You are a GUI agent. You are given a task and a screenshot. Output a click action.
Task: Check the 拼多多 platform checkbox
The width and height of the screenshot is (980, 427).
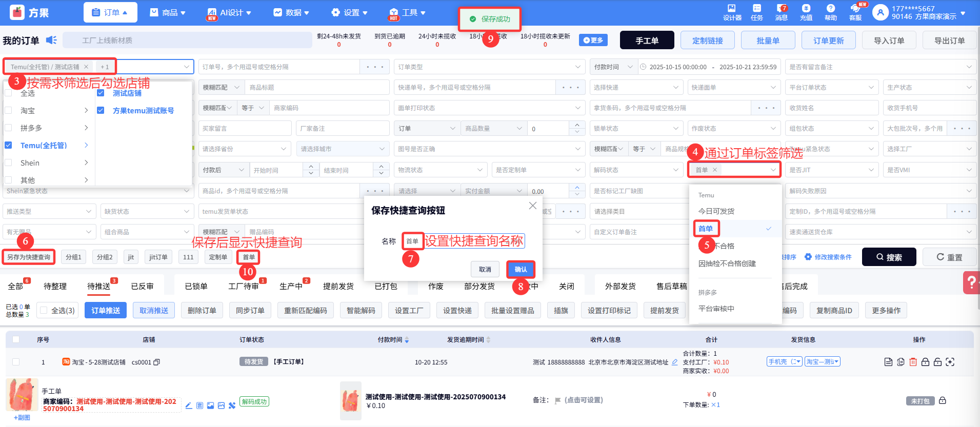click(8, 128)
